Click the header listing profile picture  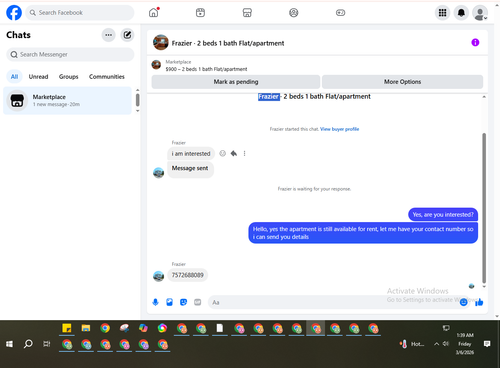click(161, 42)
